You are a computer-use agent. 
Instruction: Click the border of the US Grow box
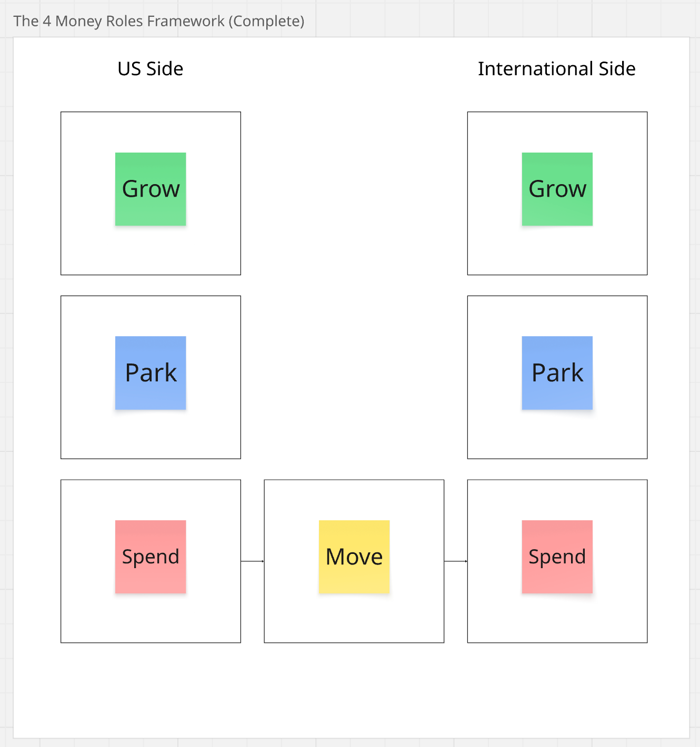[x=151, y=112]
